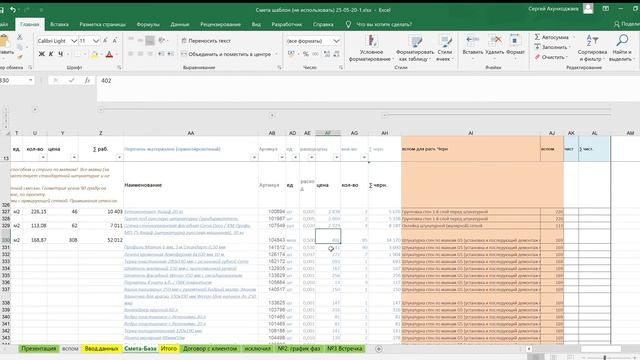This screenshot has height=360, width=640.
Task: Open font name dropdown Calibri Light
Action: coord(74,41)
